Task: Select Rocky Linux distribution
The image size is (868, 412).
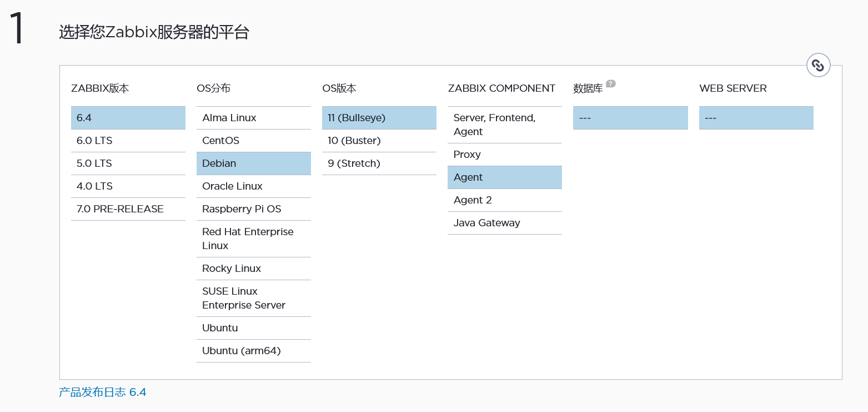Action: point(253,269)
